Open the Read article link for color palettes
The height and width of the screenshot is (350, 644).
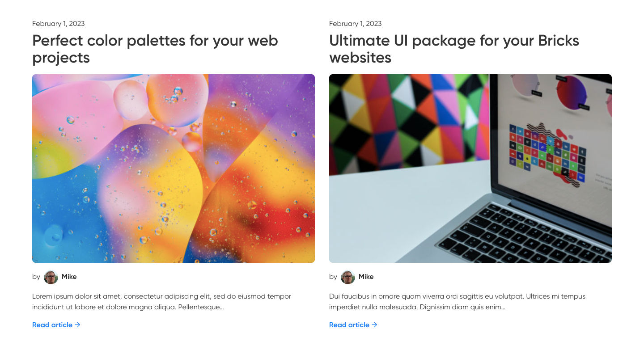click(x=56, y=325)
